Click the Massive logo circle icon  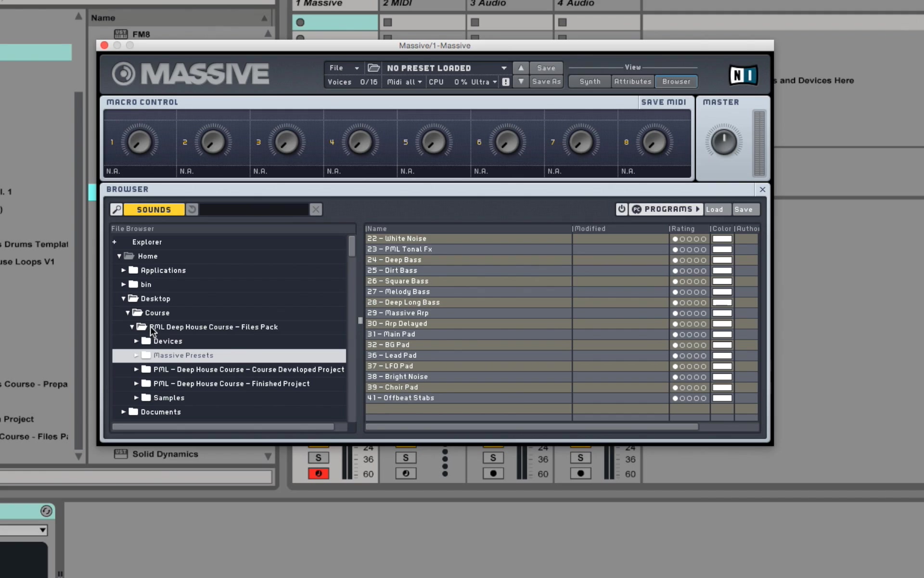point(124,74)
